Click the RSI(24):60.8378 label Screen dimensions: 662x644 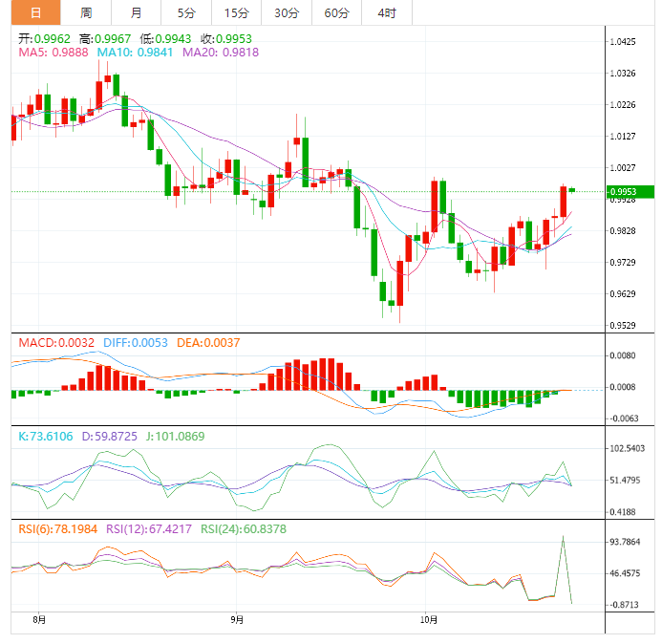coord(244,529)
